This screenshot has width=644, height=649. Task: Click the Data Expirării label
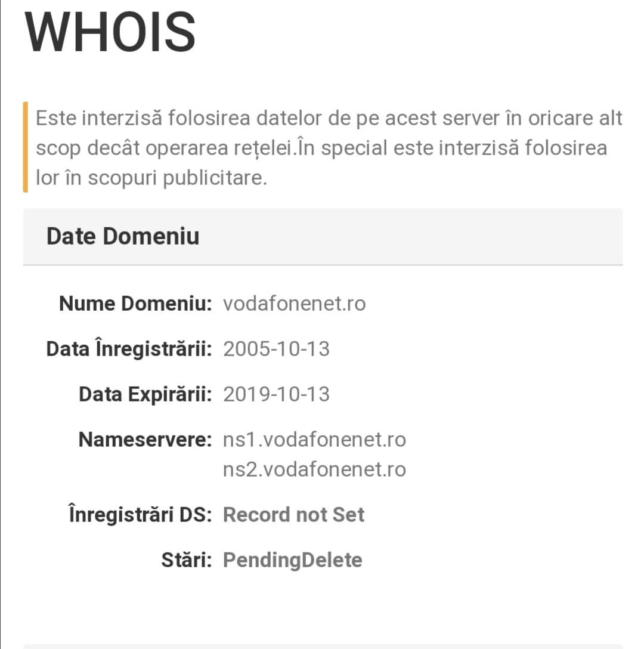[x=145, y=394]
